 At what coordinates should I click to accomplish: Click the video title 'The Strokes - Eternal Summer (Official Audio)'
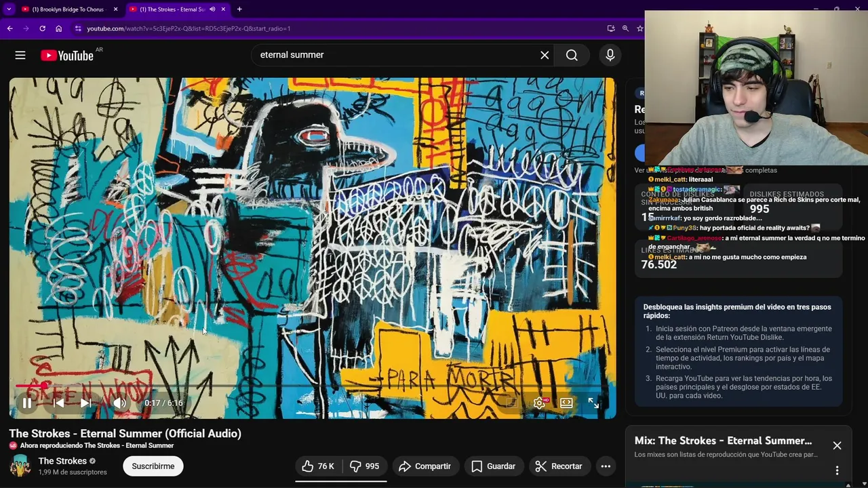pos(125,434)
